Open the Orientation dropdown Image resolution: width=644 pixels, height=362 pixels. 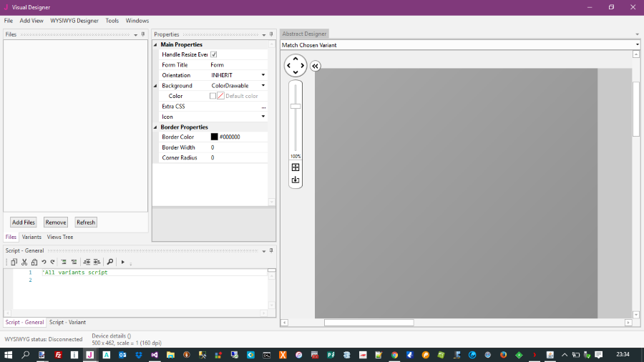(263, 75)
